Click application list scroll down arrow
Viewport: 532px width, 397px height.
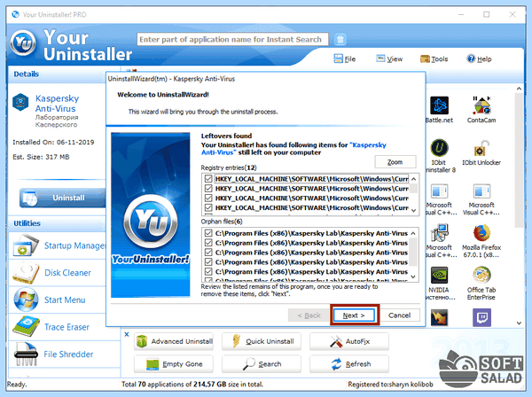tap(519, 323)
